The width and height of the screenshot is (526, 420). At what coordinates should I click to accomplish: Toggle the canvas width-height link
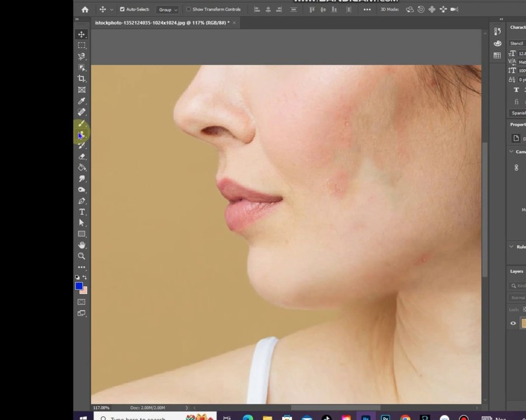(x=516, y=167)
